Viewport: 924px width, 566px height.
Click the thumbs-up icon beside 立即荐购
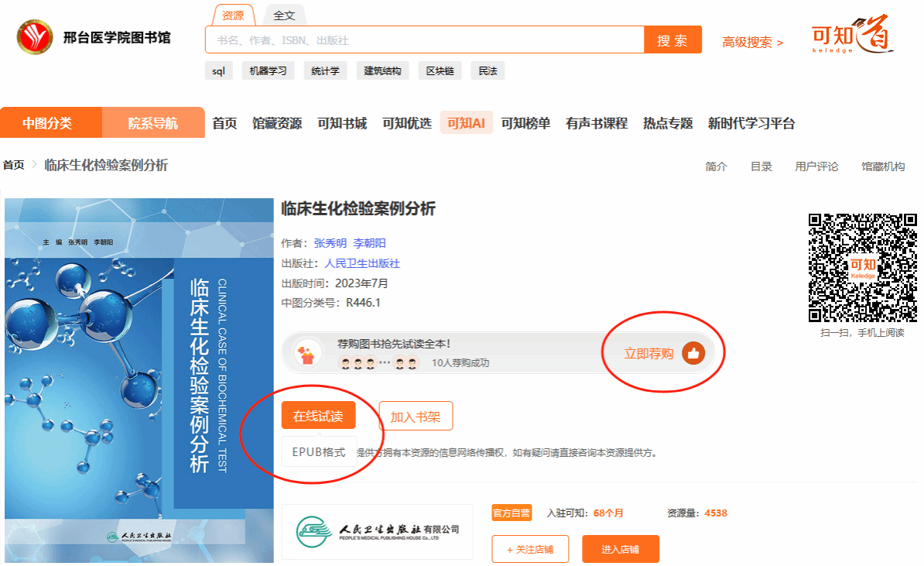(693, 353)
